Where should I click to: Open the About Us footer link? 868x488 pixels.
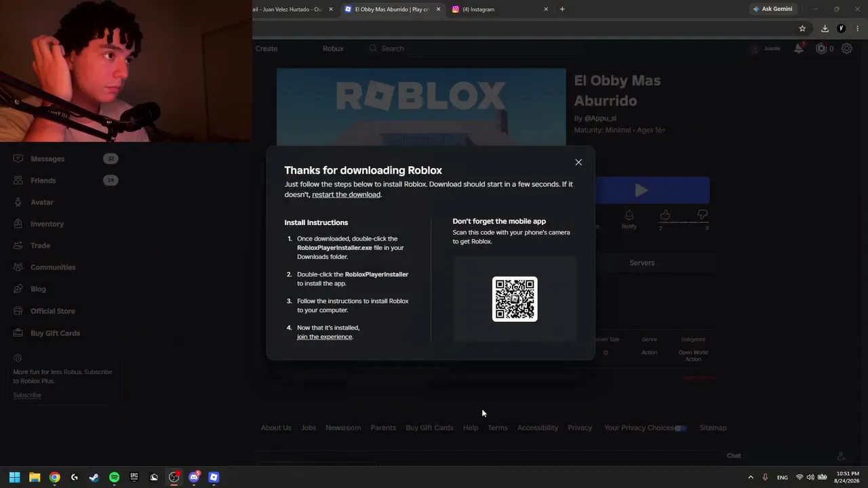pos(276,428)
